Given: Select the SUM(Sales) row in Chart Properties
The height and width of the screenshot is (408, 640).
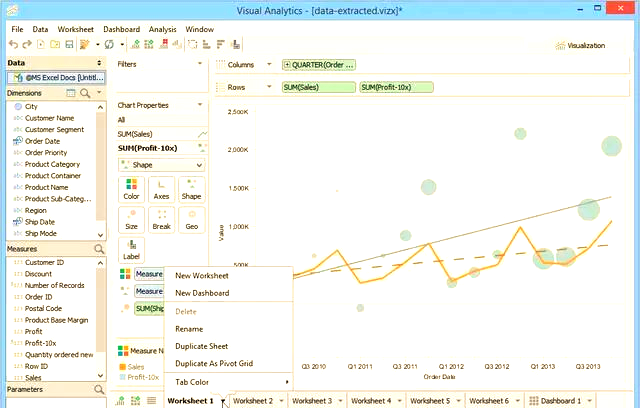Looking at the screenshot, I should 162,134.
